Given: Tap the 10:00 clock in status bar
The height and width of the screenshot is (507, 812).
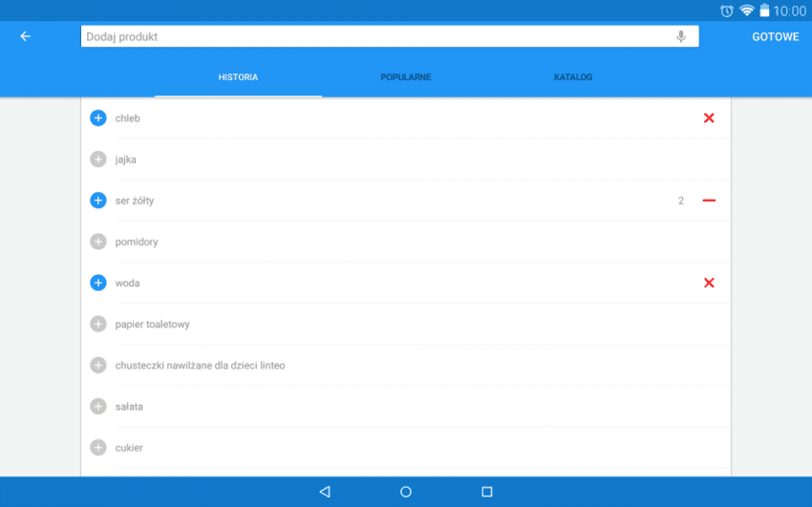Looking at the screenshot, I should click(790, 11).
